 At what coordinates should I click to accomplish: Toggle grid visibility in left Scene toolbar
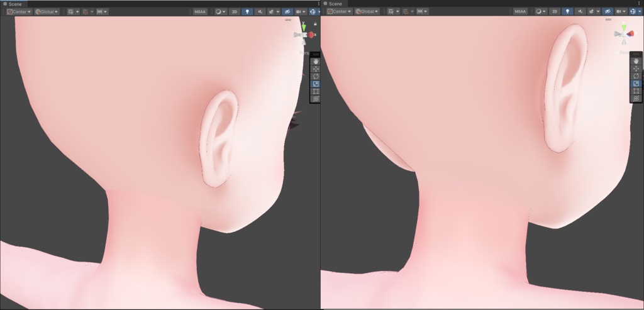pos(70,11)
